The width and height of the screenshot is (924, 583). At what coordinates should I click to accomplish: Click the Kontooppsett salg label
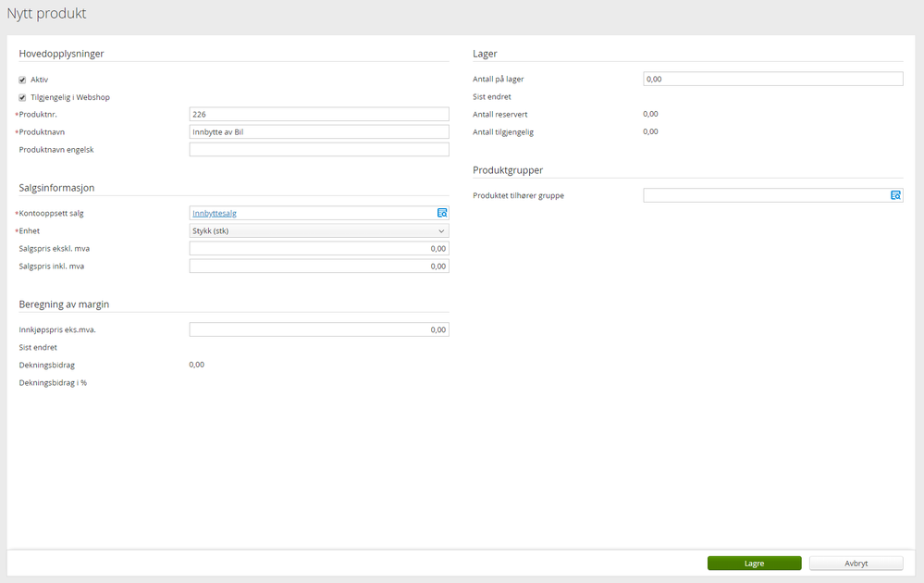point(51,214)
